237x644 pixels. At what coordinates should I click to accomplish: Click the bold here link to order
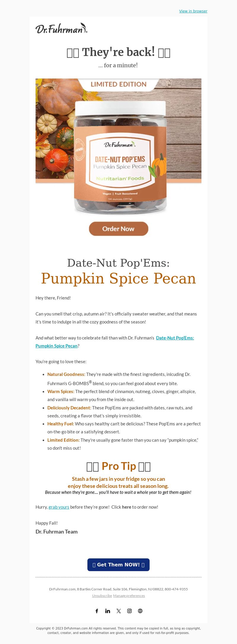[126, 507]
